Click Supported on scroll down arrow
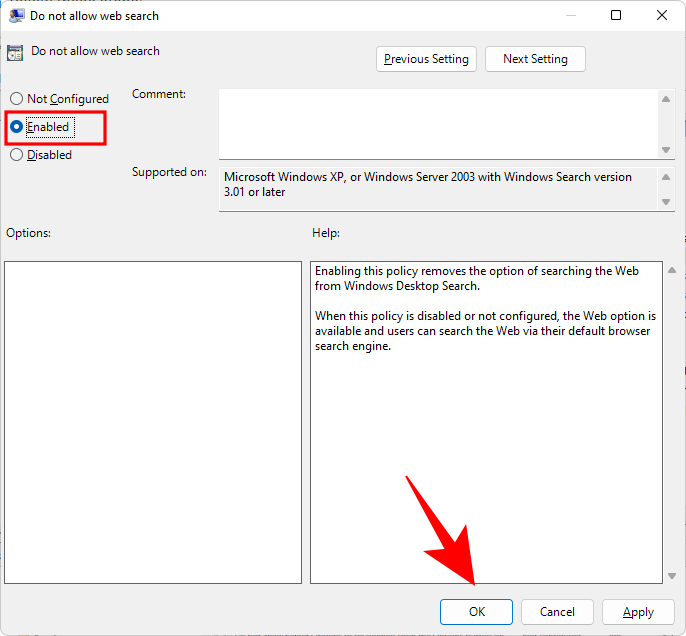Viewport: 686px width, 636px height. pyautogui.click(x=666, y=202)
